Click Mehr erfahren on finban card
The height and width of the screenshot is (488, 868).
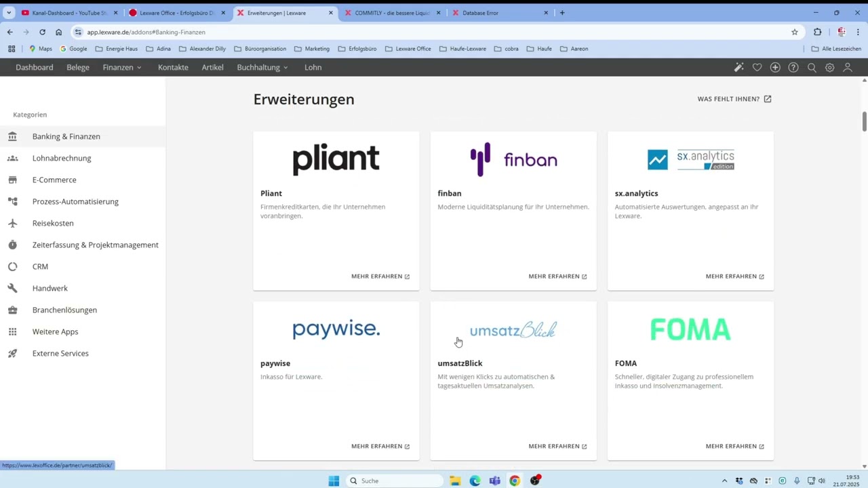point(557,277)
